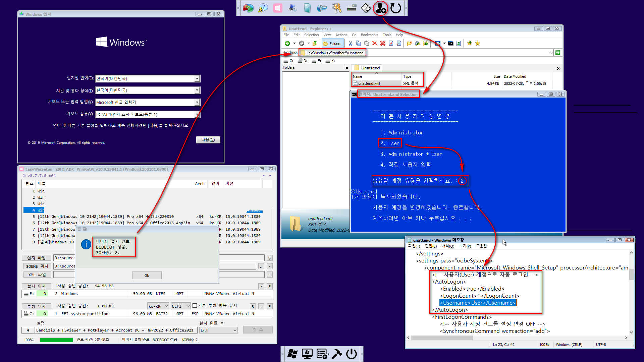
Task: Click the Cut scissors icon in Explorer++
Action: (351, 43)
